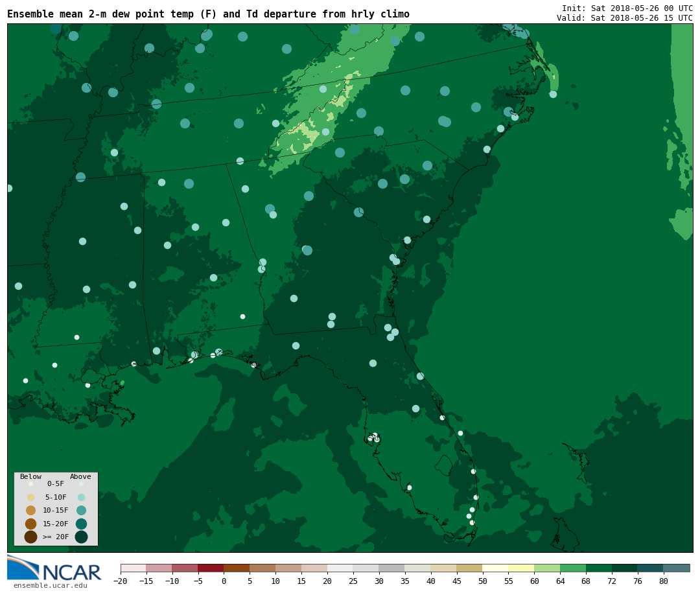Screen dimensions: 700x593
Task: Click the Below 0-5F cream legend dot
Action: [x=31, y=483]
